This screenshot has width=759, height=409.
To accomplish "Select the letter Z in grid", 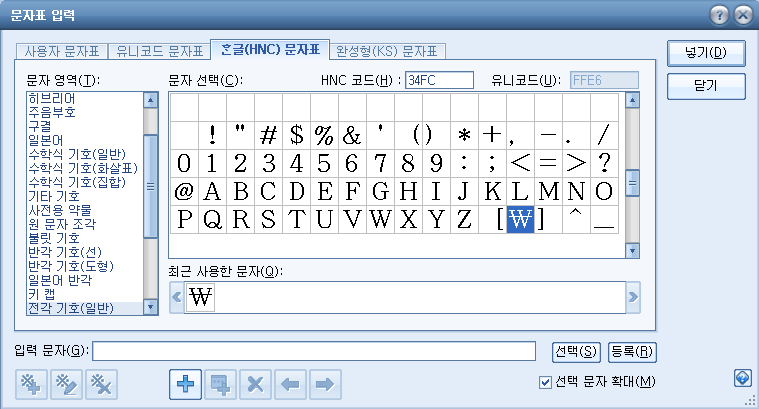I will pos(464,219).
